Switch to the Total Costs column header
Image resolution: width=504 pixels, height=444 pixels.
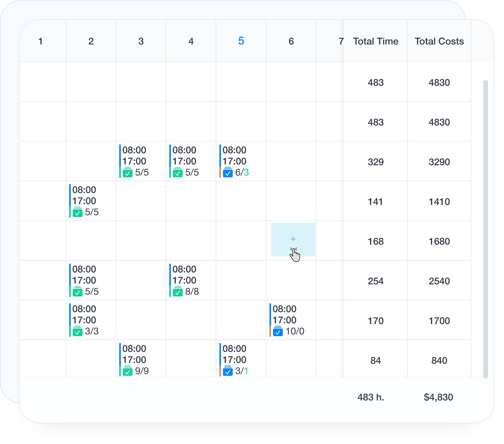(439, 41)
